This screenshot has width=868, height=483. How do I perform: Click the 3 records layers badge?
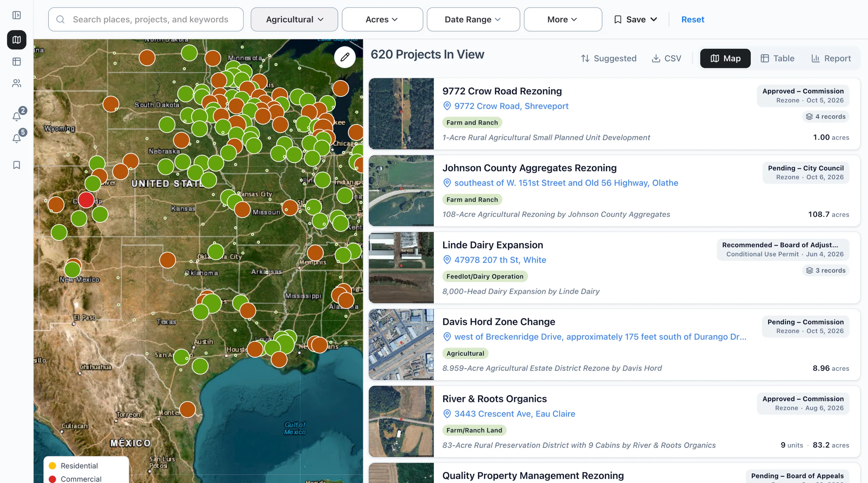(x=826, y=270)
